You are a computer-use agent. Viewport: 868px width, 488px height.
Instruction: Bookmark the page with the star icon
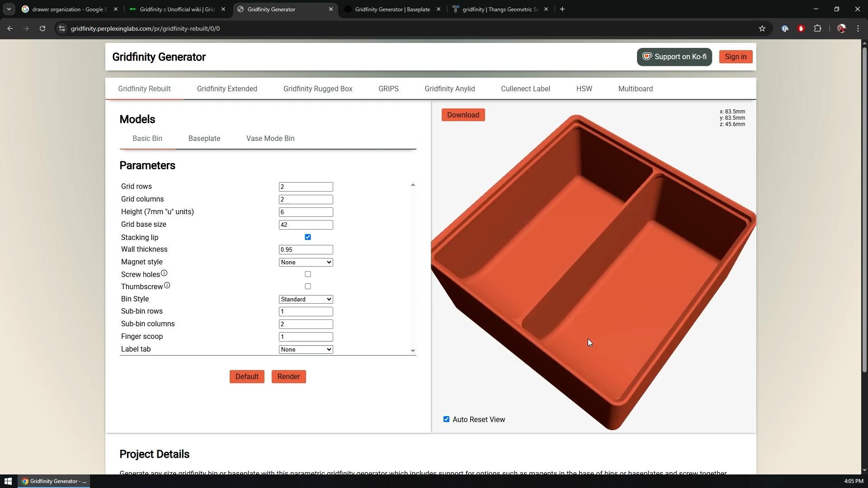(x=762, y=28)
